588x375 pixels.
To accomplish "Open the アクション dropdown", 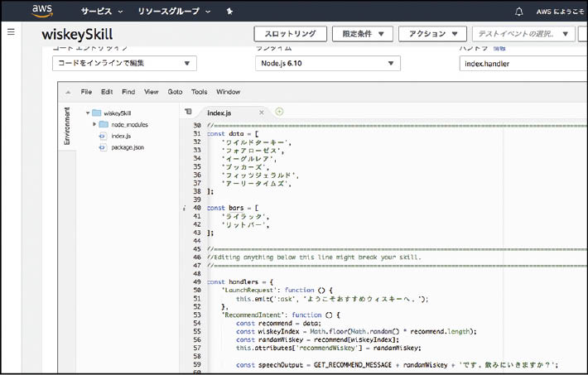I will point(433,34).
